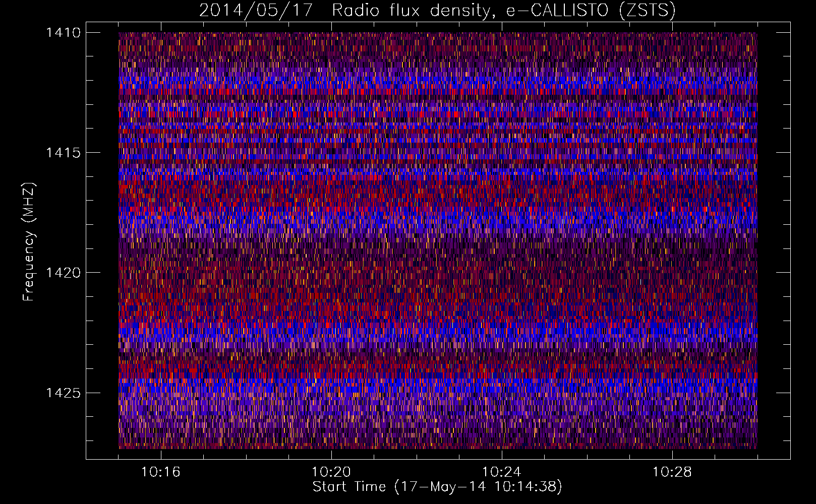Click the 10:20 time tick label
The height and width of the screenshot is (504, 816).
pos(331,472)
